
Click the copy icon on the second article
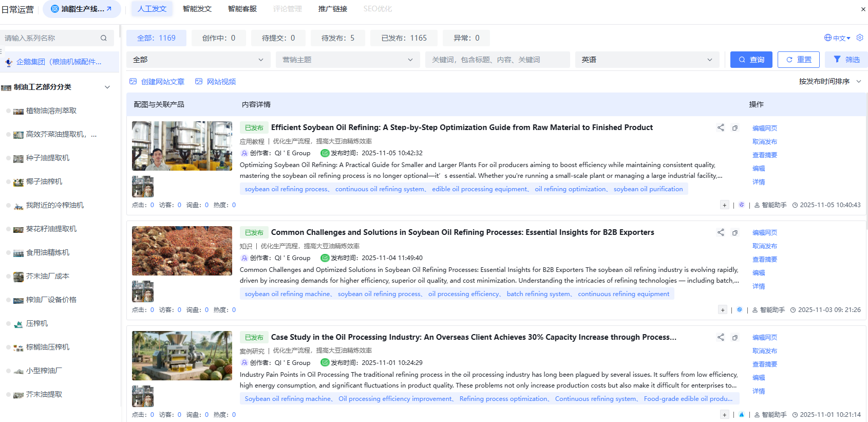point(735,233)
